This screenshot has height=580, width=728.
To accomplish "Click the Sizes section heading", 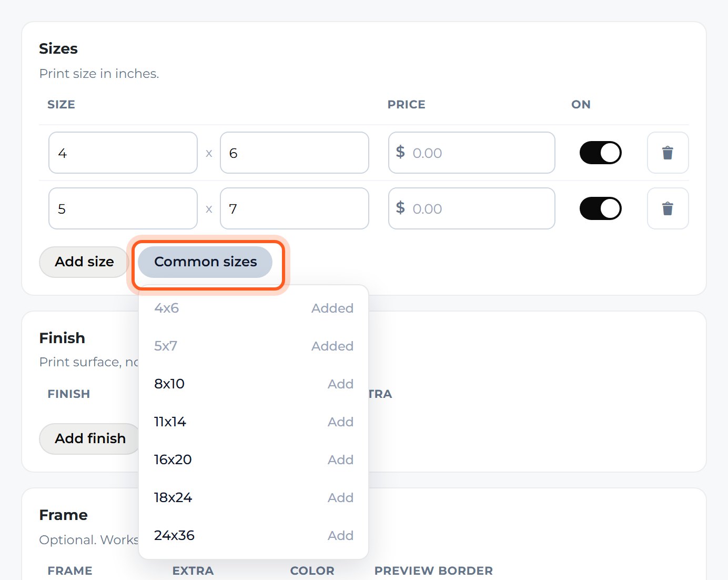I will [x=58, y=48].
